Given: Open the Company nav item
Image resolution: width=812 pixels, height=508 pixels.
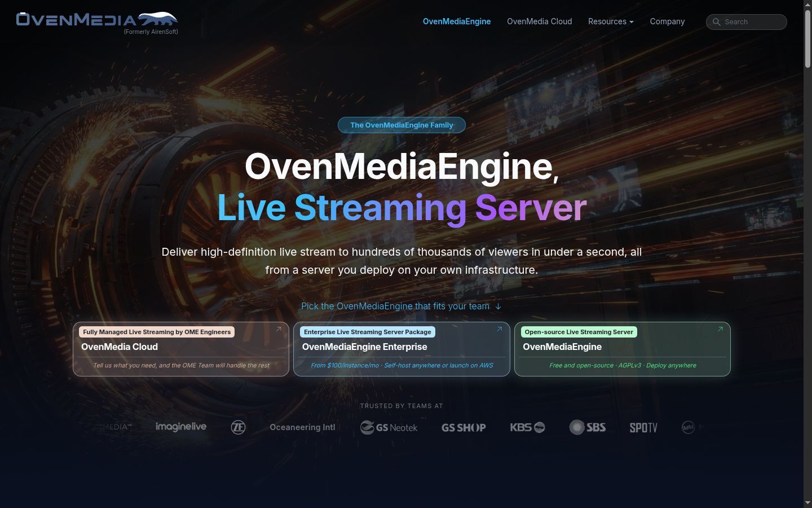Looking at the screenshot, I should point(667,21).
